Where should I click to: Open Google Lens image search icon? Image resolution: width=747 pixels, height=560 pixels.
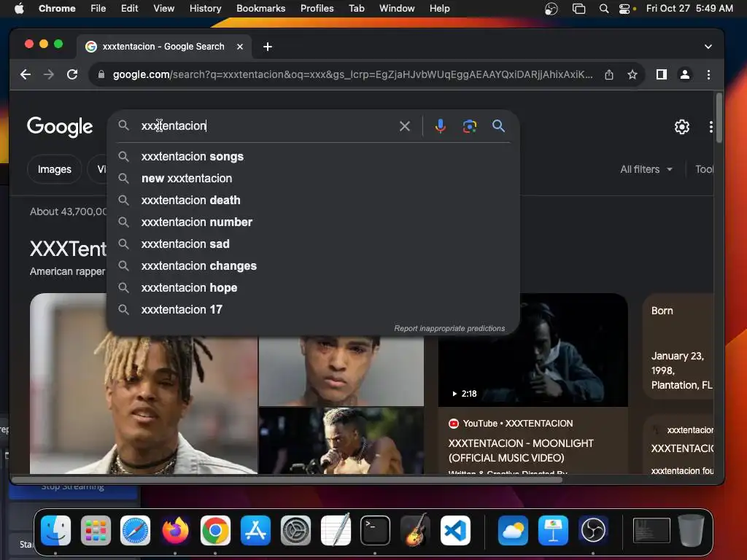(x=469, y=125)
